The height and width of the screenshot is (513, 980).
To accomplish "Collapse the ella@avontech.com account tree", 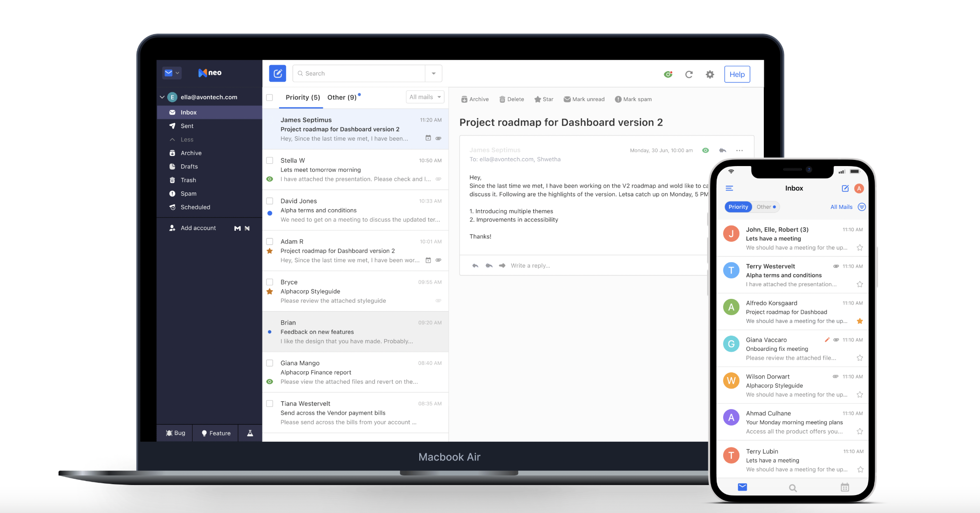I will coord(162,97).
